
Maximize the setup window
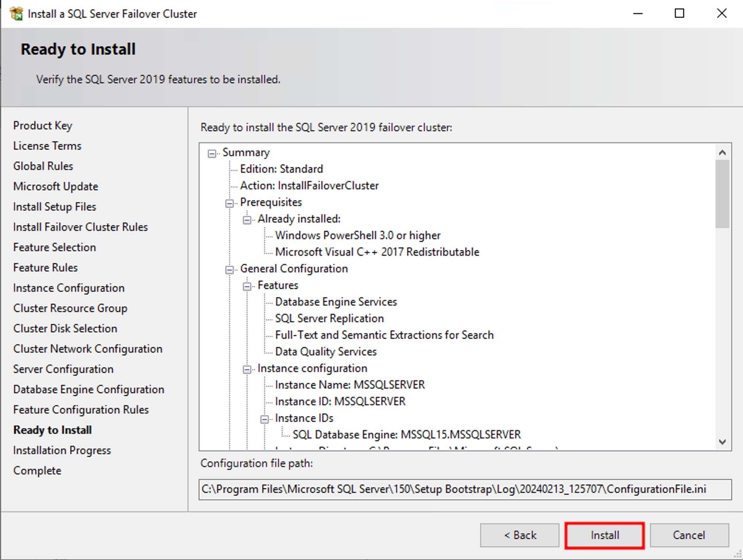click(679, 14)
